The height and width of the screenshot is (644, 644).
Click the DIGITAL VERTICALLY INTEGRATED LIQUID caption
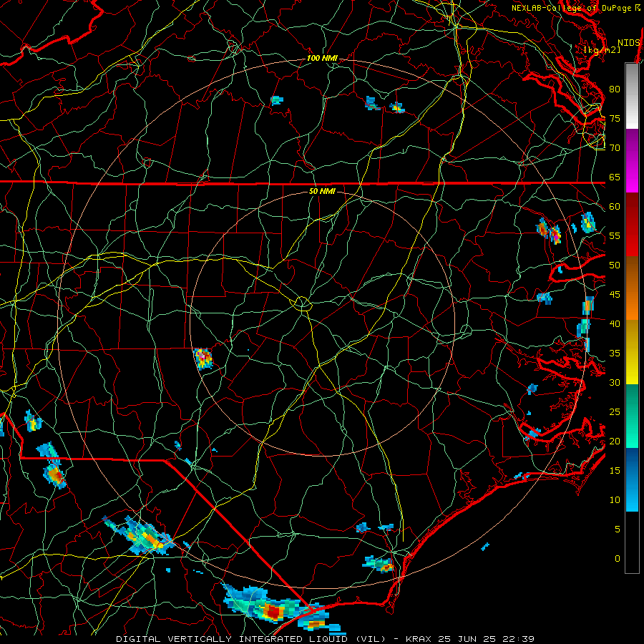click(232, 639)
